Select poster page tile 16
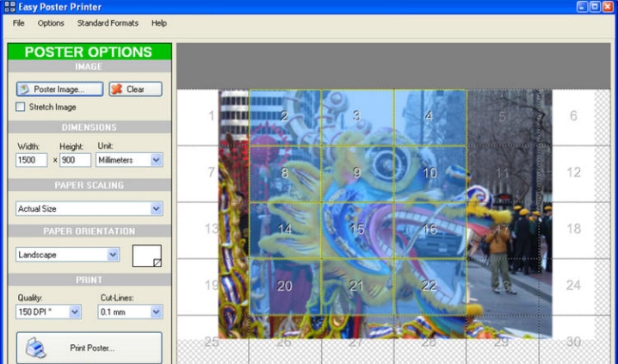 (x=430, y=230)
